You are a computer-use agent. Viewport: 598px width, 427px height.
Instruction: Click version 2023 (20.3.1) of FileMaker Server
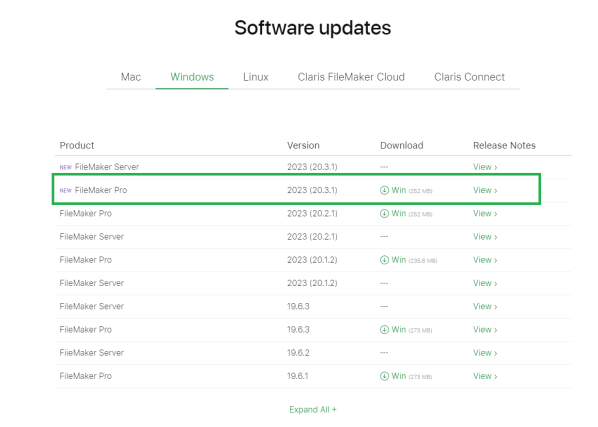(x=312, y=167)
